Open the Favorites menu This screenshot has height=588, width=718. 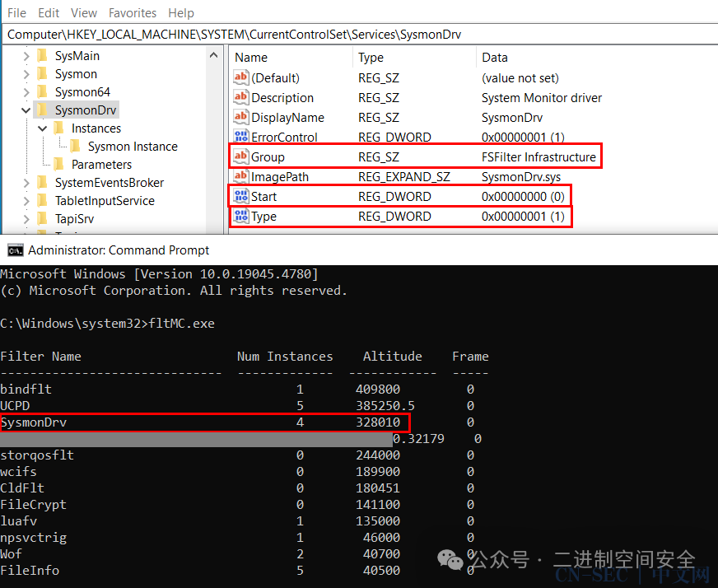pos(133,13)
